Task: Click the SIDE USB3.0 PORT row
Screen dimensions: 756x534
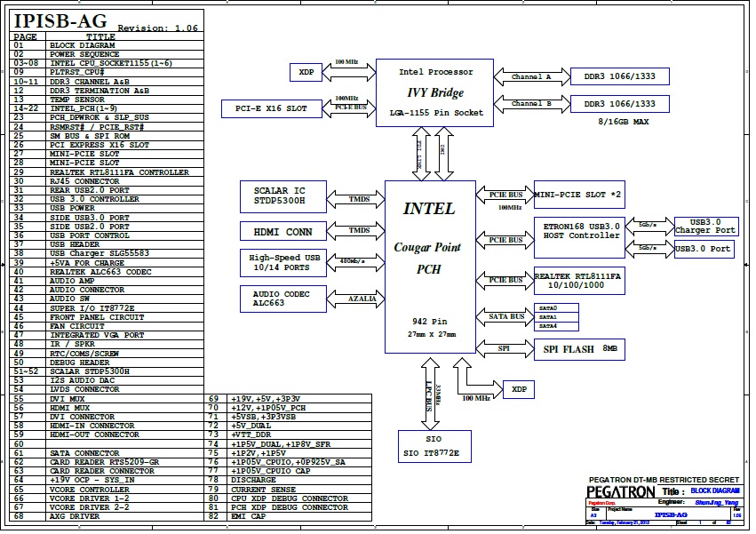Action: (107, 218)
